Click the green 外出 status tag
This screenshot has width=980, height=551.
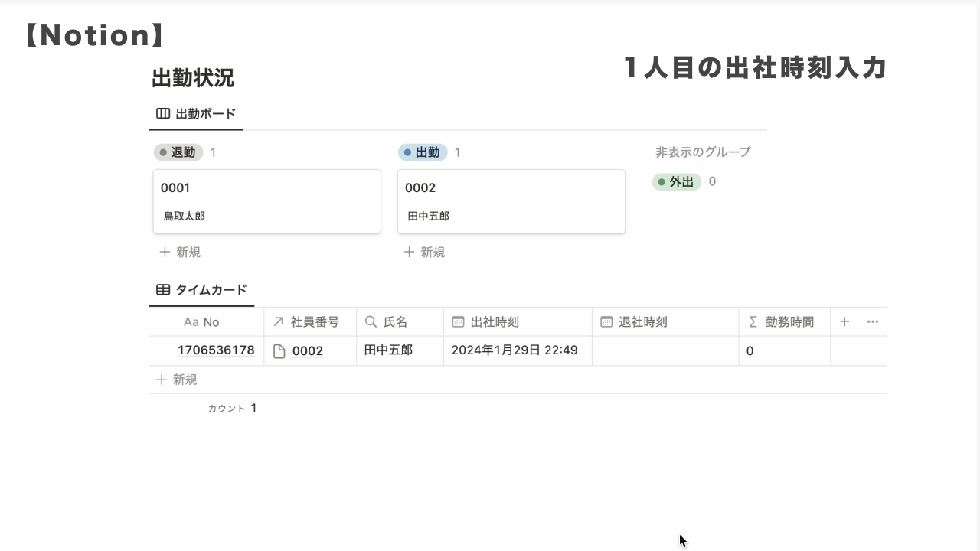click(677, 182)
